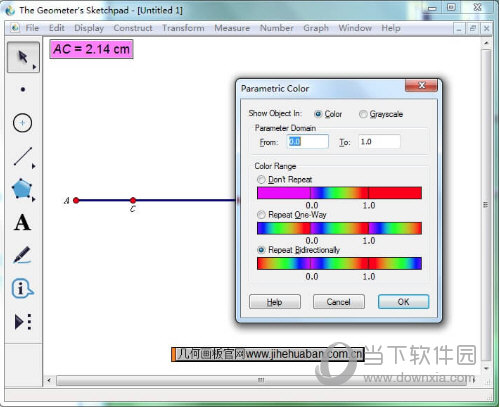
Task: Expand Selection Arrow tool variants arrow
Action: click(x=34, y=67)
